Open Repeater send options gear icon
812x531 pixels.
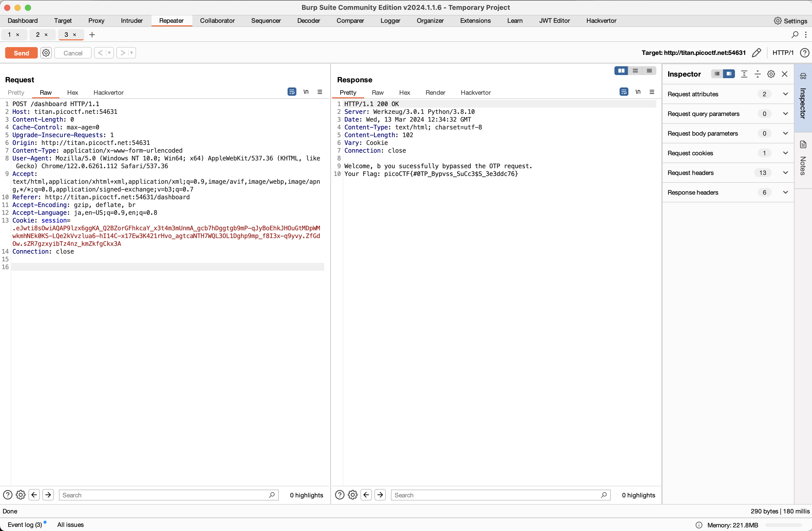click(x=46, y=53)
